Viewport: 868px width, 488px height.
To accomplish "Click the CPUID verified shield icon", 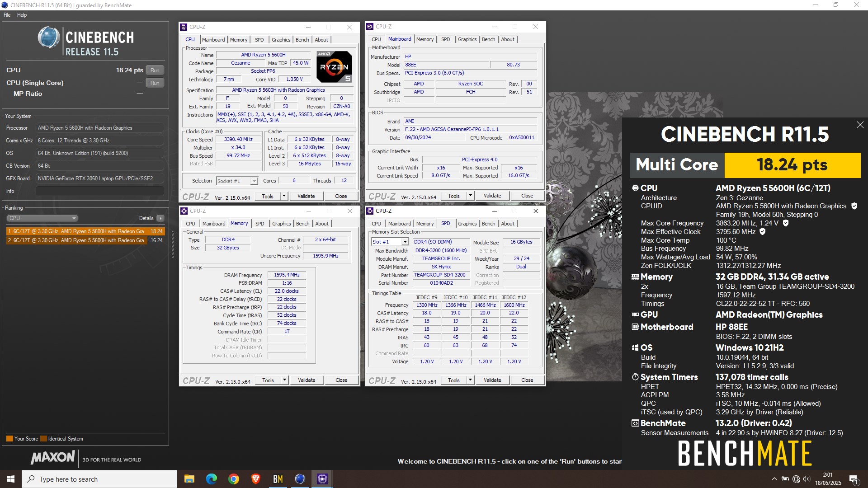I will [854, 206].
